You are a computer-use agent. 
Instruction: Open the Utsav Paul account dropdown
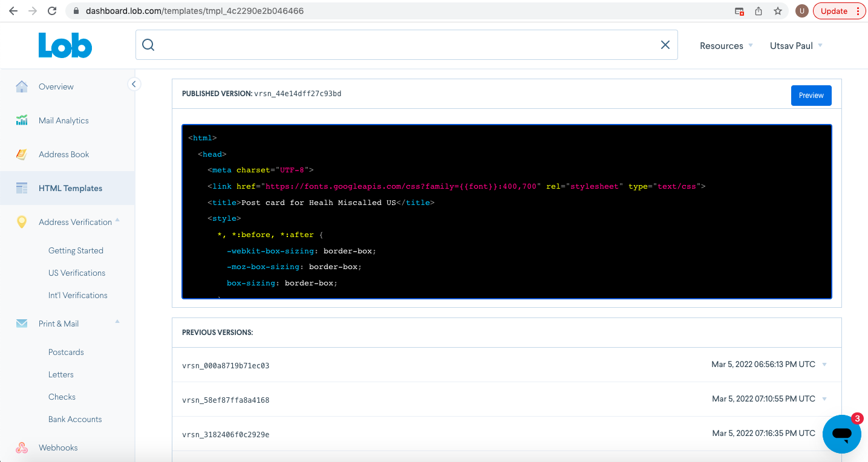pyautogui.click(x=796, y=45)
